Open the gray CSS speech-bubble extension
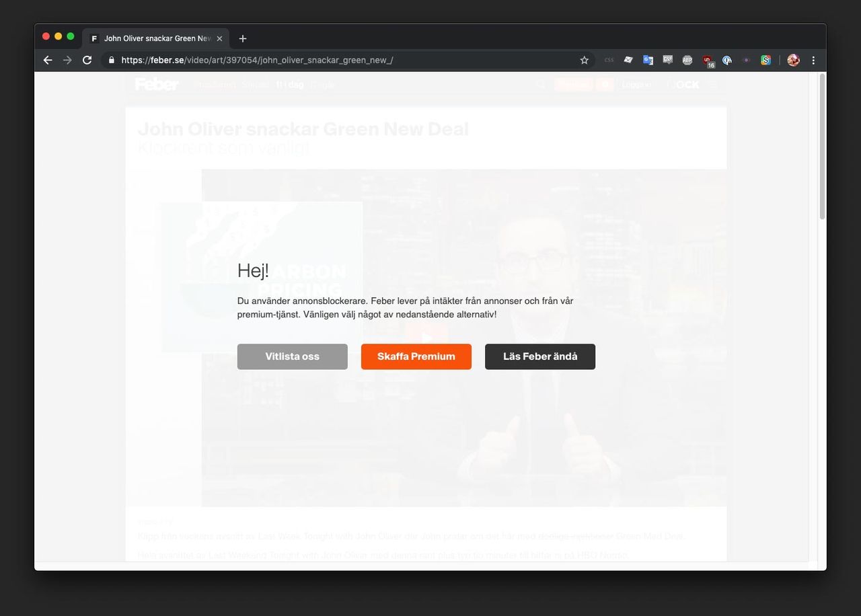The image size is (861, 616). click(667, 60)
